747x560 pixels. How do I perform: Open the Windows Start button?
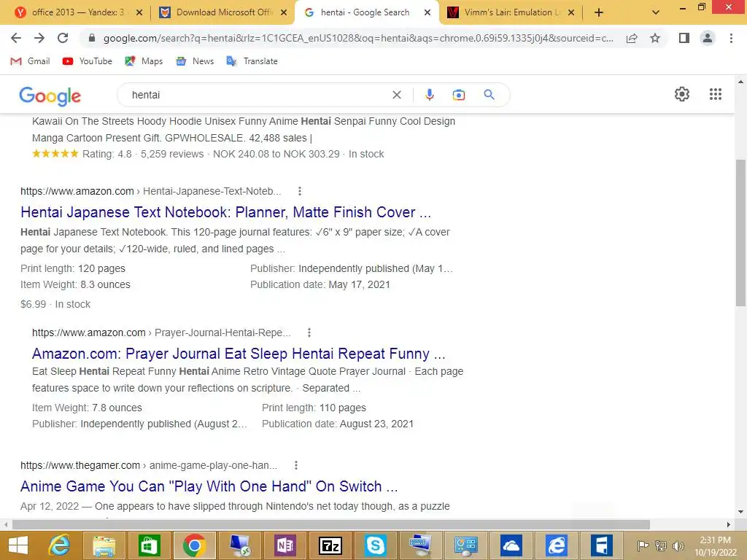[x=18, y=545]
